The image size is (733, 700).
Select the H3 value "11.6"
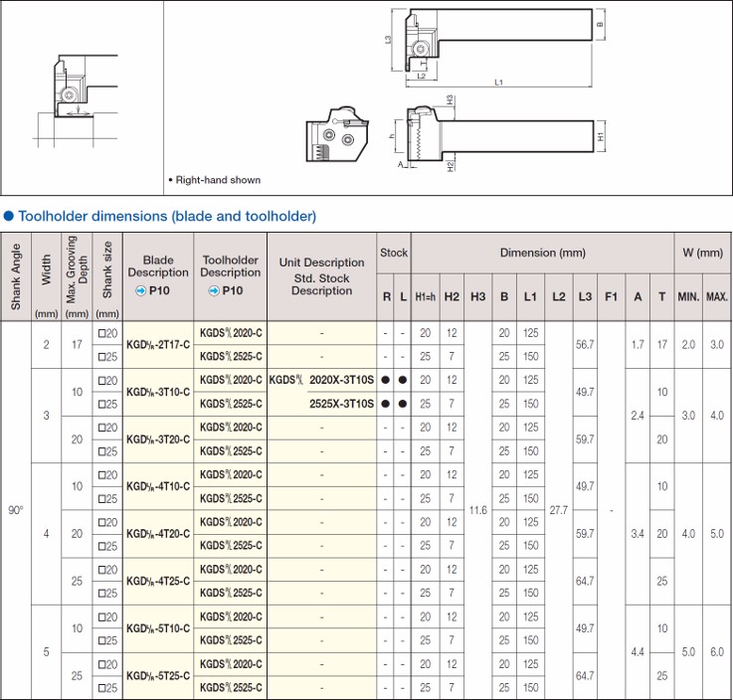tap(477, 510)
